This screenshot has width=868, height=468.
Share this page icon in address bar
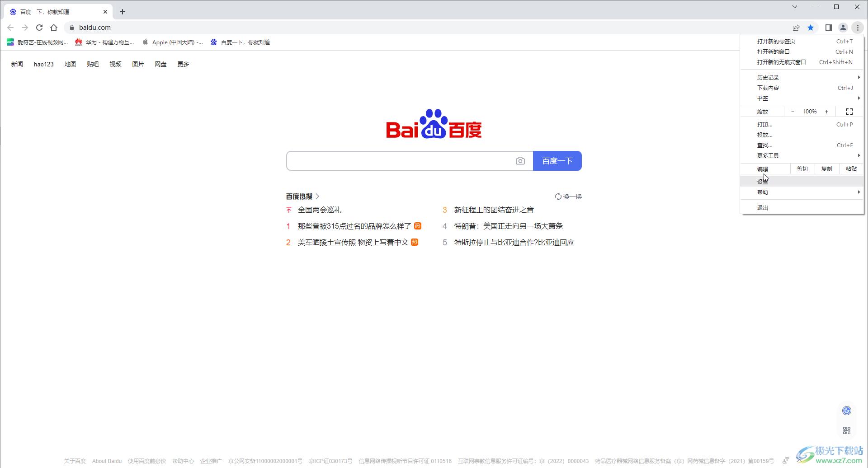(x=796, y=28)
